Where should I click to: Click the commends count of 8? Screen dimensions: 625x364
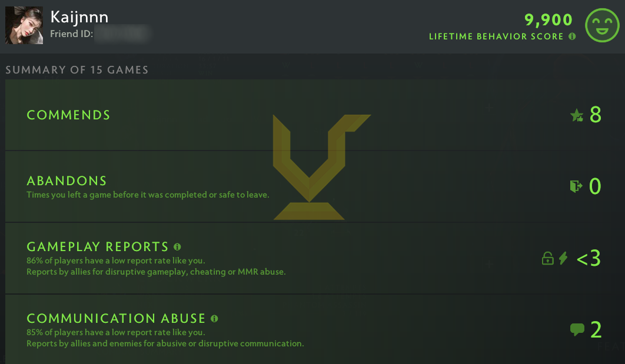pos(596,115)
